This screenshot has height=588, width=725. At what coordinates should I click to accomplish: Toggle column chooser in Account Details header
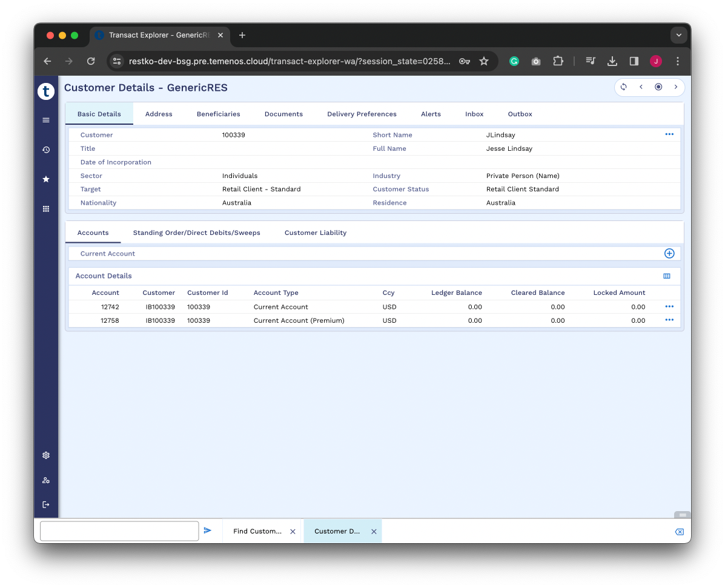[x=667, y=276]
